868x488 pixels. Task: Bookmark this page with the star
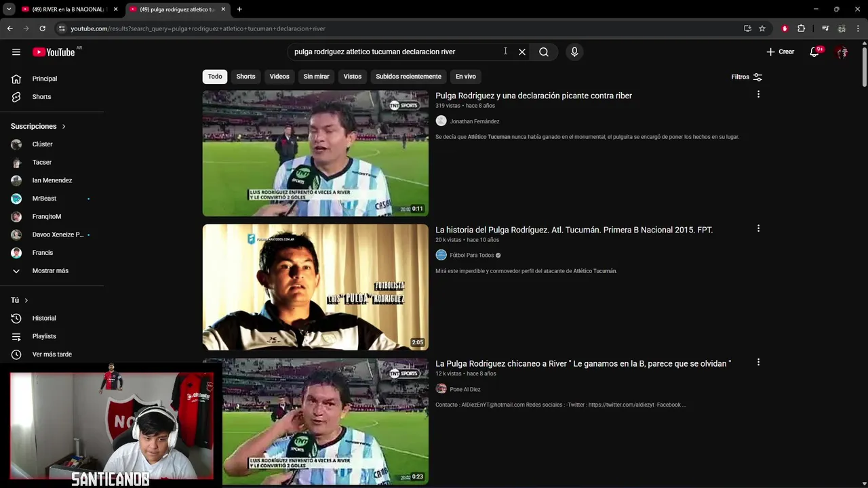(762, 28)
